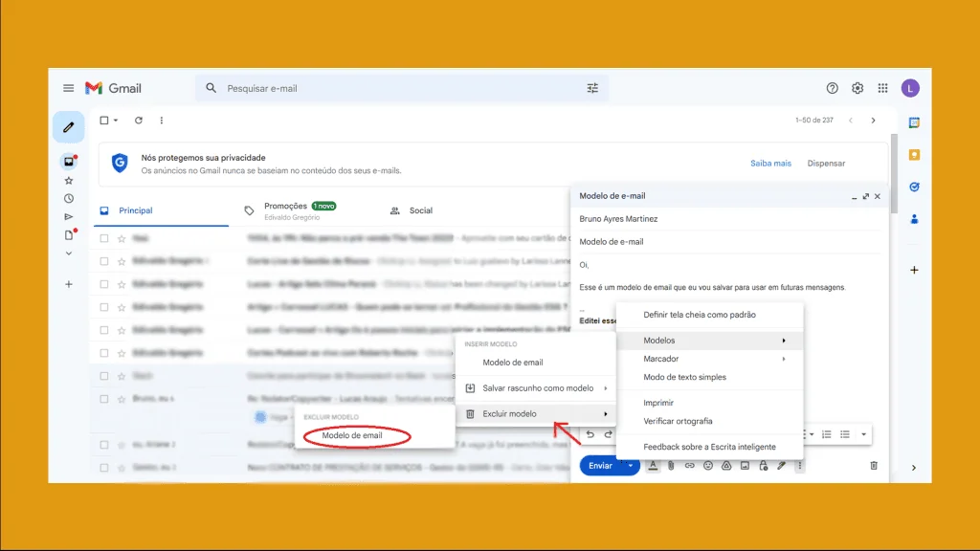
Task: Open the Compose pencil icon in sidebar
Action: pyautogui.click(x=68, y=126)
